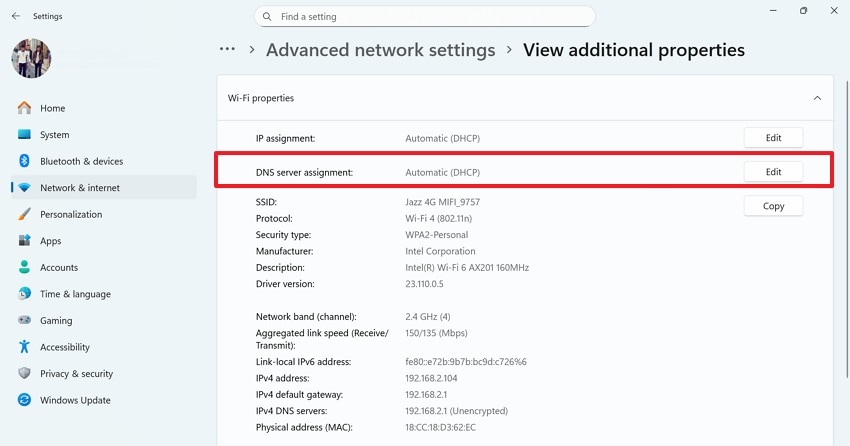Click the network band 2.4 GHz (4)
850x446 pixels.
click(x=428, y=316)
